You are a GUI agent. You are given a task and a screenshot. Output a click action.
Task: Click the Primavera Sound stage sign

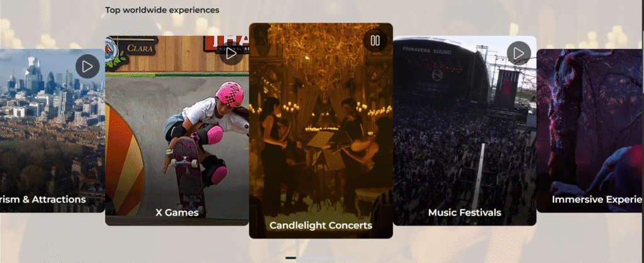[x=427, y=52]
